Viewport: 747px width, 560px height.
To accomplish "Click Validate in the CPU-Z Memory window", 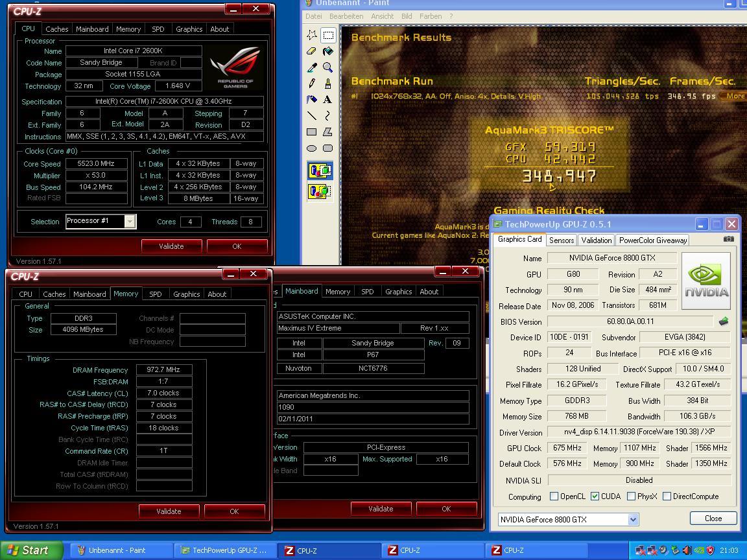I will point(169,511).
